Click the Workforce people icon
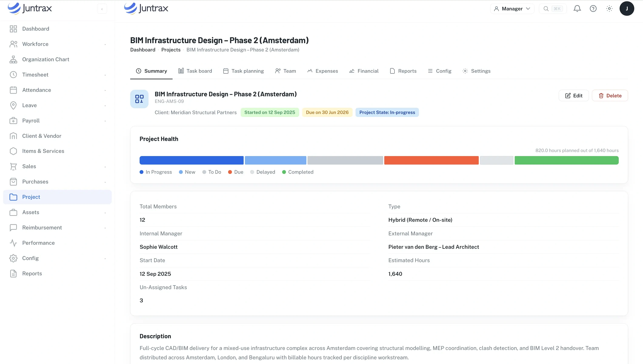Viewport: 643px width, 364px height. click(13, 44)
